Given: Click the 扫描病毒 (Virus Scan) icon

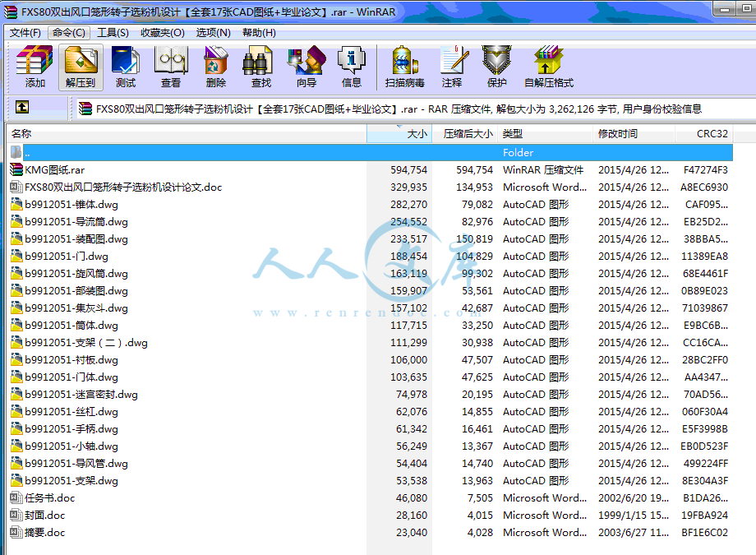Looking at the screenshot, I should coord(404,67).
